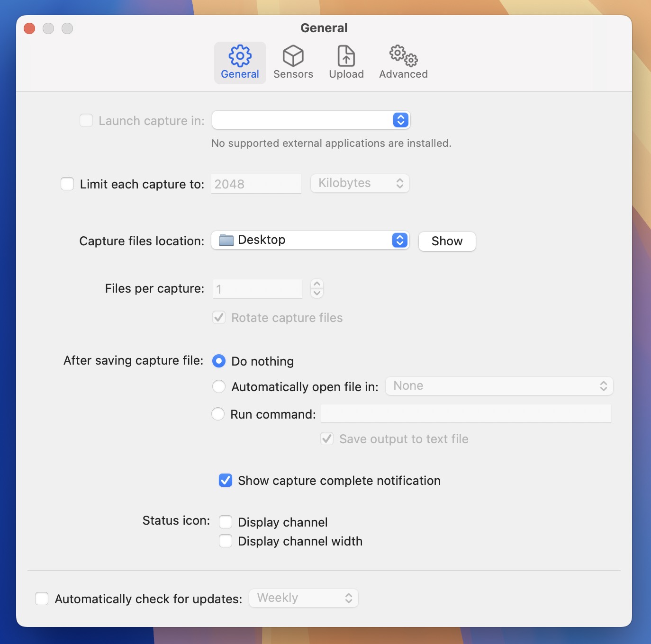651x644 pixels.
Task: Select the General settings icon
Action: coord(240,62)
